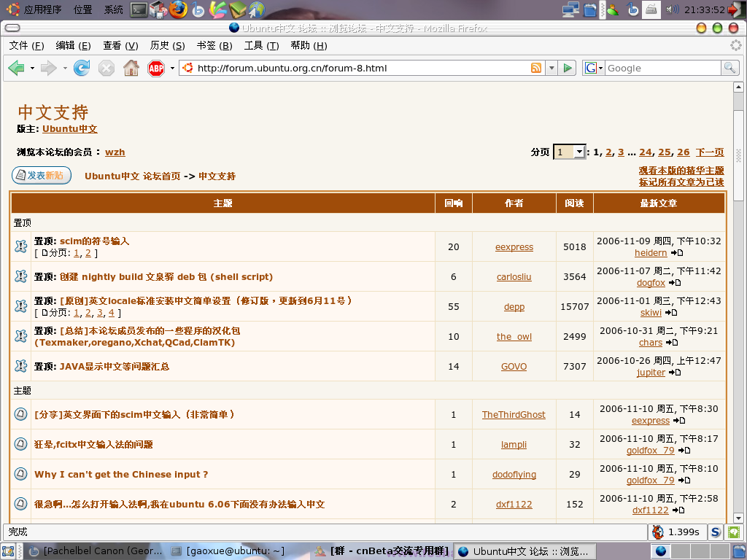
Task: Open the 工具 (T) menu
Action: click(x=262, y=46)
